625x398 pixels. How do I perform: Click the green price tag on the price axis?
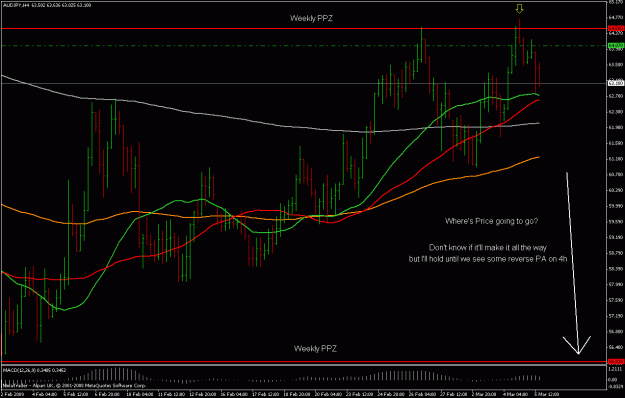point(616,46)
